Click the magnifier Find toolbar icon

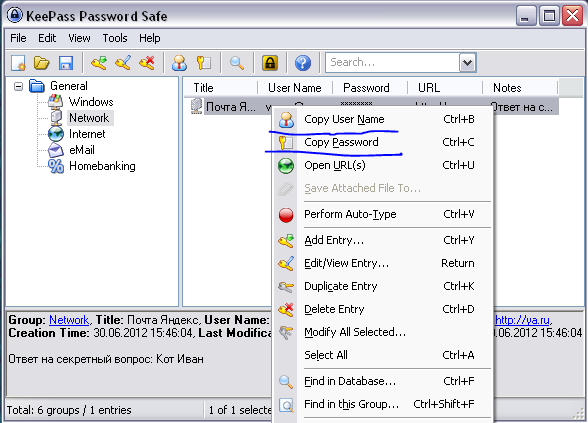pyautogui.click(x=237, y=63)
